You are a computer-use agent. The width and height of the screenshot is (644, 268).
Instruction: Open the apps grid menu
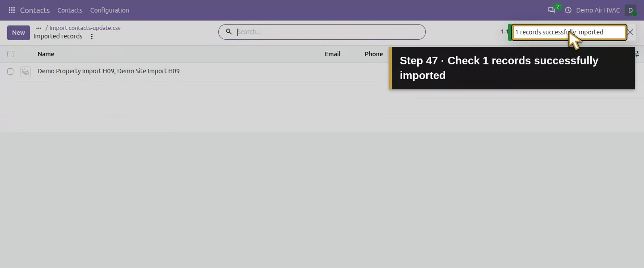coord(12,10)
